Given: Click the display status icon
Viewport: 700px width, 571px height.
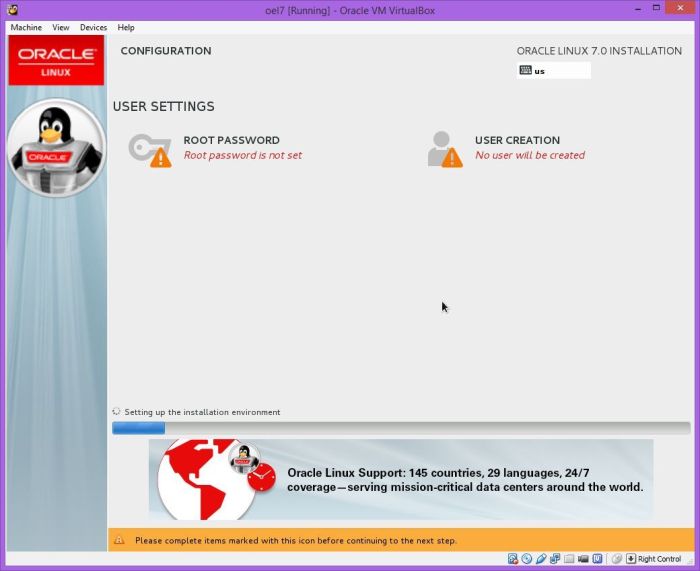Looking at the screenshot, I should 582,559.
